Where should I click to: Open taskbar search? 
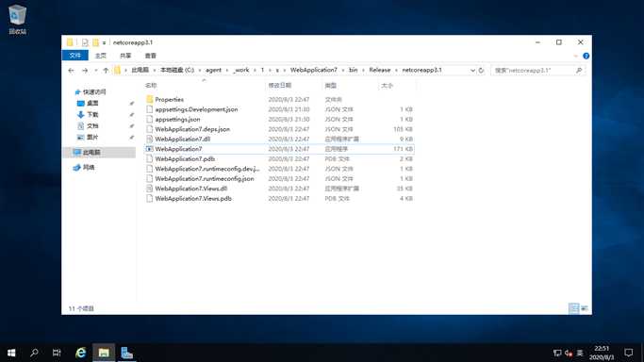[x=34, y=353]
